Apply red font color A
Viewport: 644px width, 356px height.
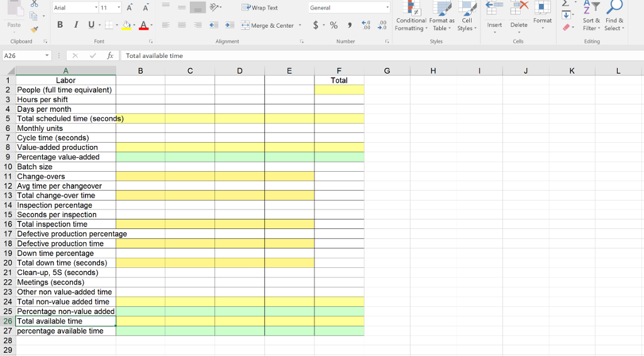point(143,25)
